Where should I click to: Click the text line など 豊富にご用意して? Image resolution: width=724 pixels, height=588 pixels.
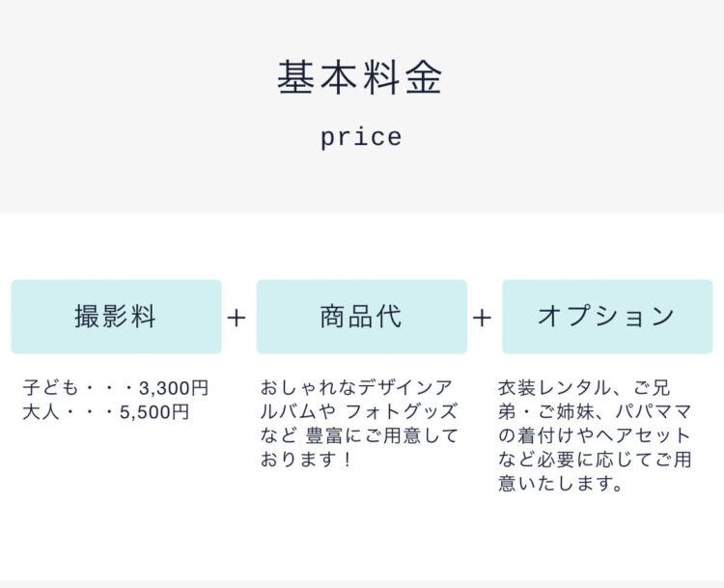pyautogui.click(x=359, y=435)
